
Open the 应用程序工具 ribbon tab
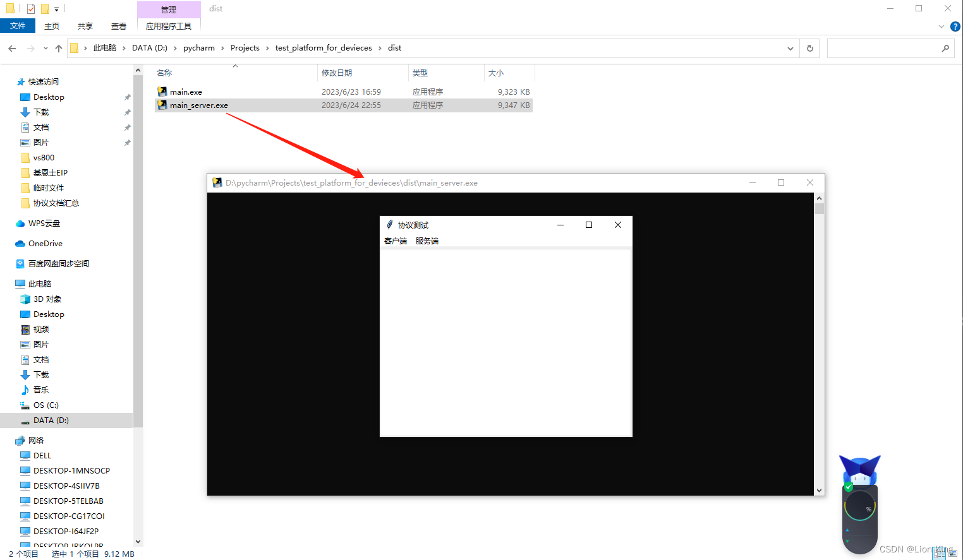[x=169, y=26]
